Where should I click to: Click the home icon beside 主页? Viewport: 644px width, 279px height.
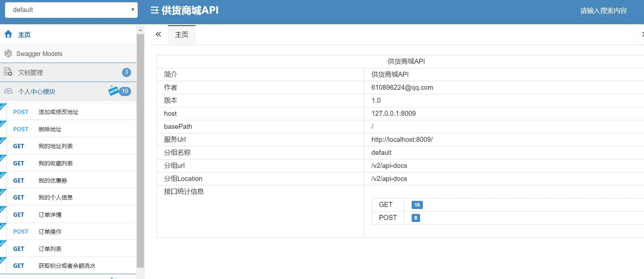coord(8,34)
